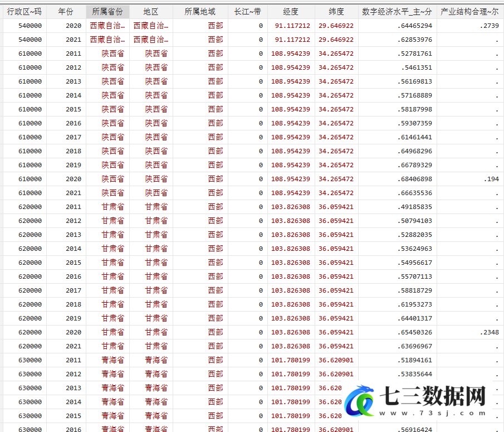The width and height of the screenshot is (504, 432).
Task: Select the 行政区~码 column header
Action: point(25,12)
